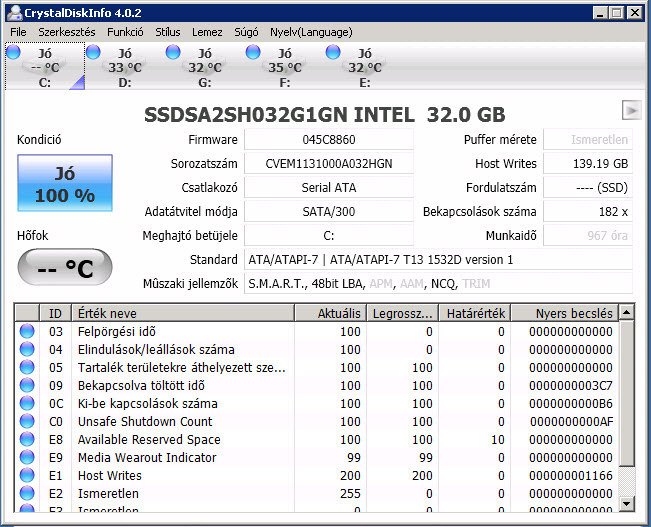Viewport: 651px width, 527px height.
Task: Click the ---- (SSD) rotation value
Action: (x=588, y=188)
